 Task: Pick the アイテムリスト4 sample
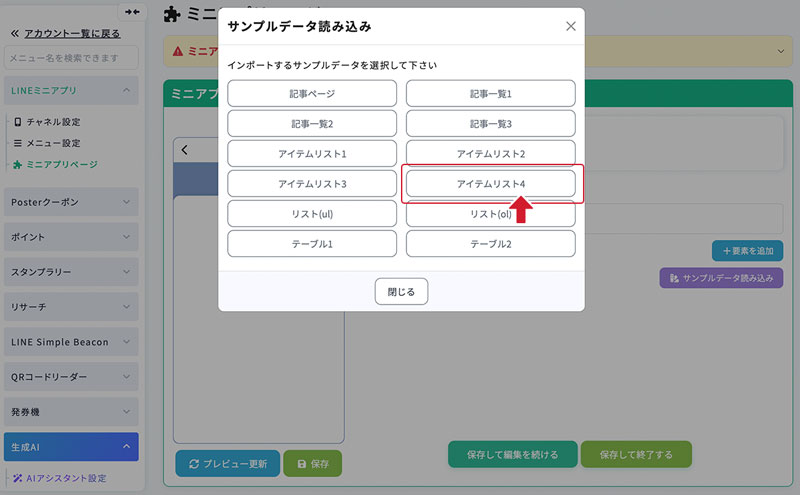490,184
